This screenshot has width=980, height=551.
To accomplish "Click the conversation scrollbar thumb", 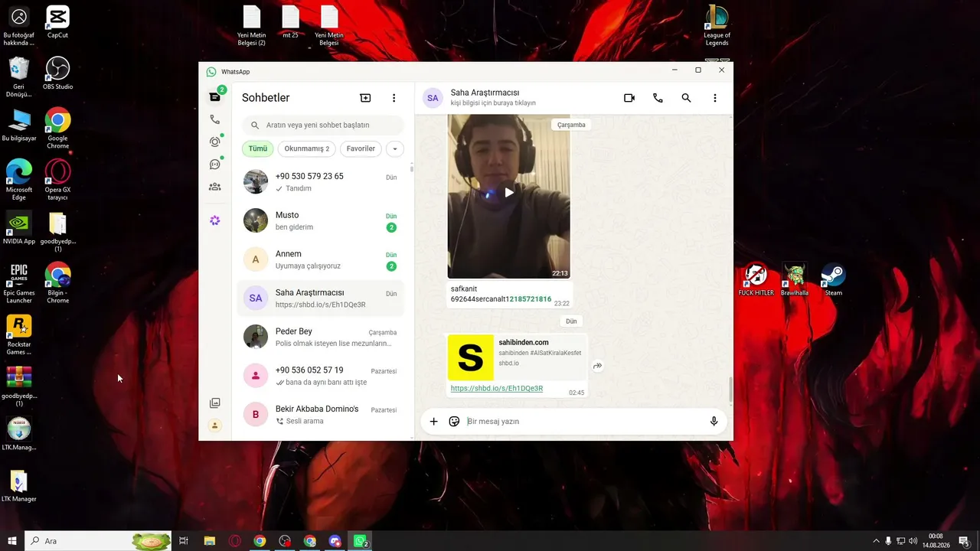I will [x=730, y=390].
